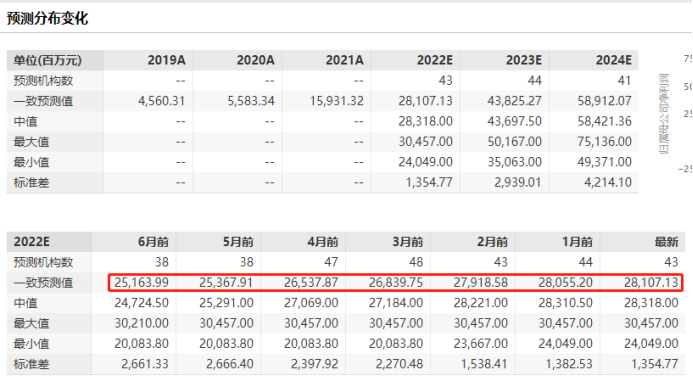Select the 单位(百万元) header cell
693x381 pixels.
(x=48, y=60)
